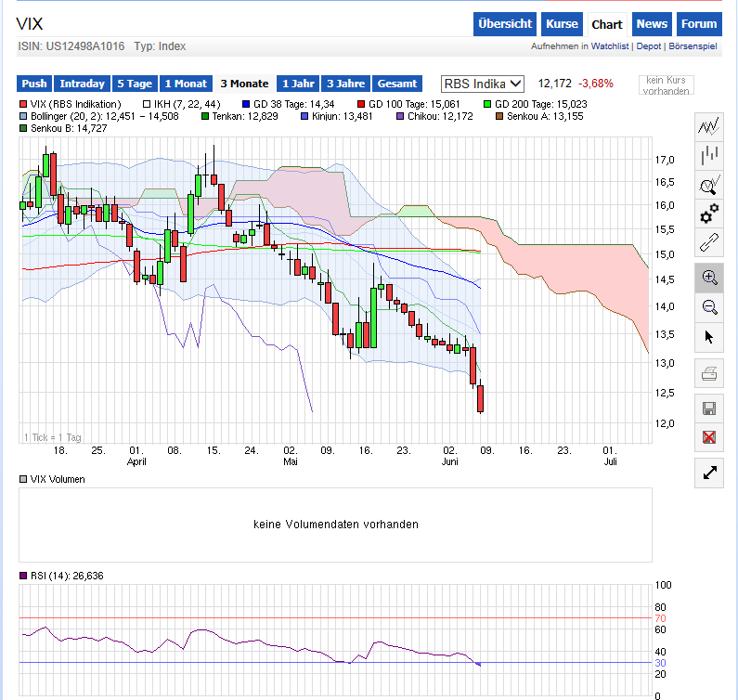Open the Börsenspiel link
This screenshot has height=700, width=738.
coord(692,46)
